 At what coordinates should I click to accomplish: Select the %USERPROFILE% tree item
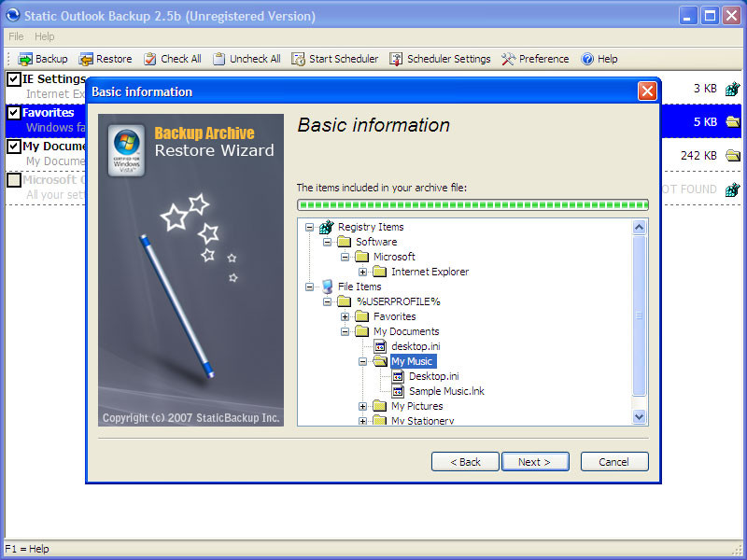pyautogui.click(x=399, y=301)
